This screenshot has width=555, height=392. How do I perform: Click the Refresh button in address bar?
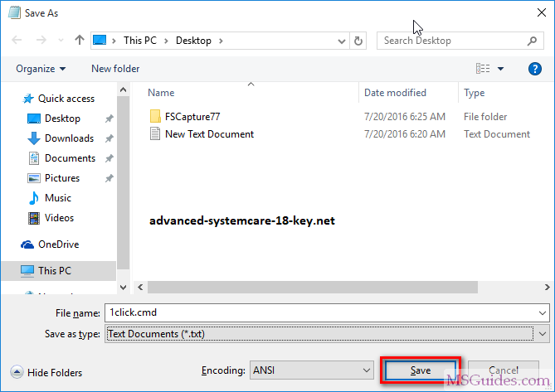point(358,40)
